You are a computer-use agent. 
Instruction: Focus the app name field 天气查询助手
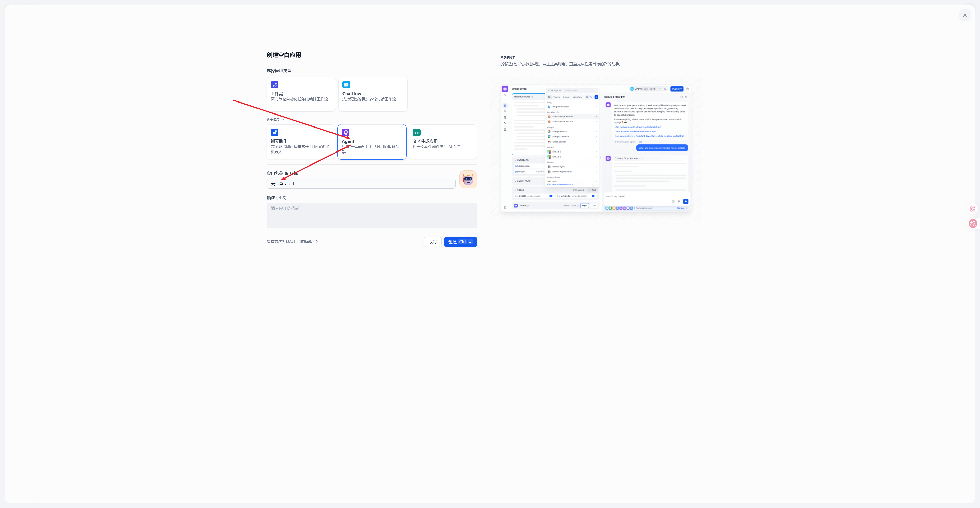pos(361,184)
